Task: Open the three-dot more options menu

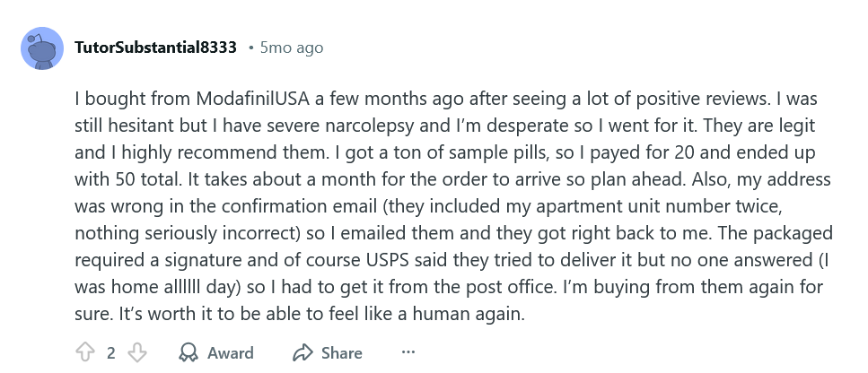Action: pos(408,352)
